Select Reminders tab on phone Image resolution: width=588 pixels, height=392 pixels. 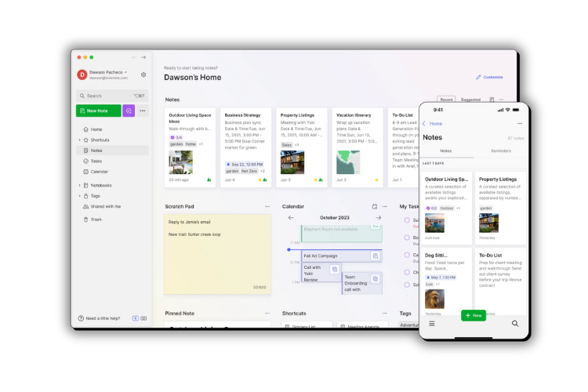coord(501,151)
